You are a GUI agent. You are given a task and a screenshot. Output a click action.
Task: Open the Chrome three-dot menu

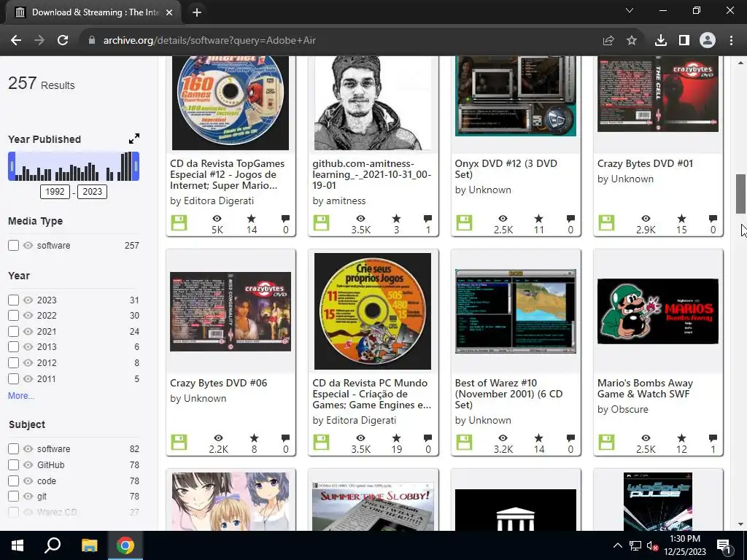pyautogui.click(x=731, y=41)
